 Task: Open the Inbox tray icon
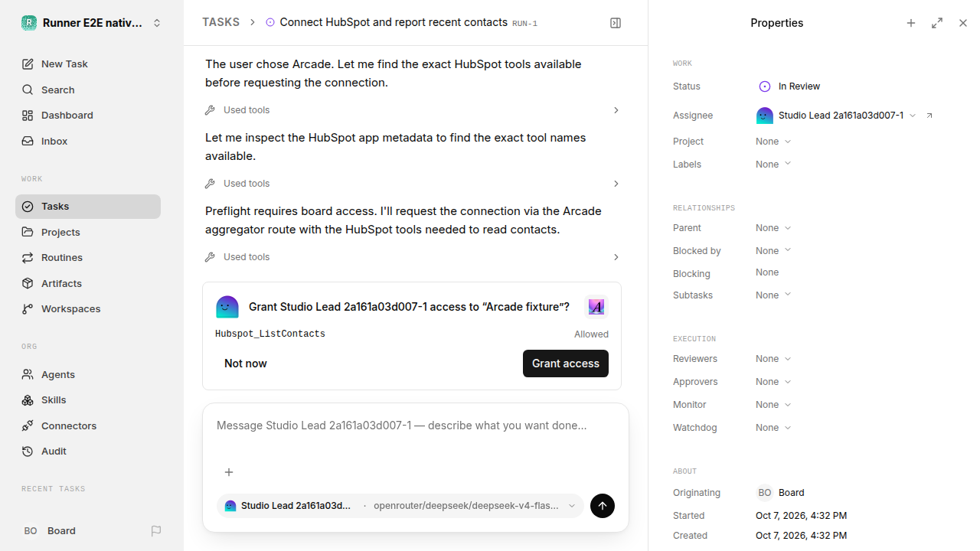coord(28,142)
